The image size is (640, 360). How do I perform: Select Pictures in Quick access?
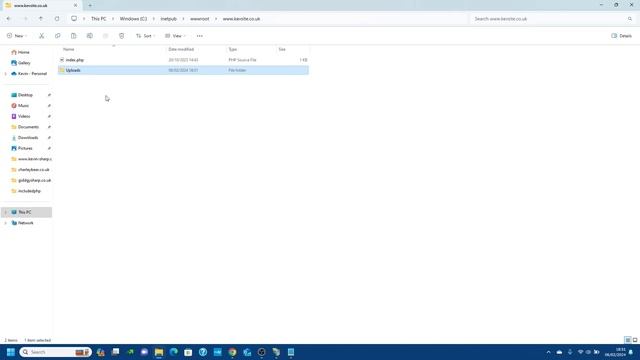25,148
